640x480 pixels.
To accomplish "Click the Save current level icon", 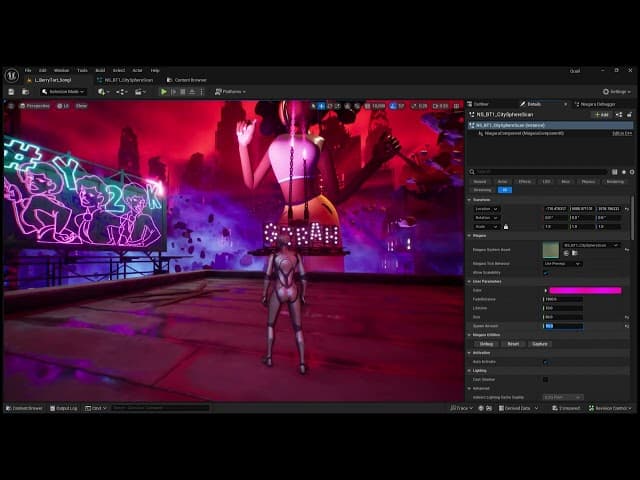I will tap(11, 92).
